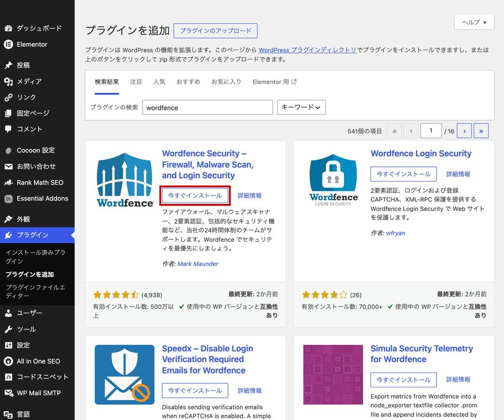Install Wordfence Security with 今すぐインストール
This screenshot has height=420, width=504.
click(195, 195)
